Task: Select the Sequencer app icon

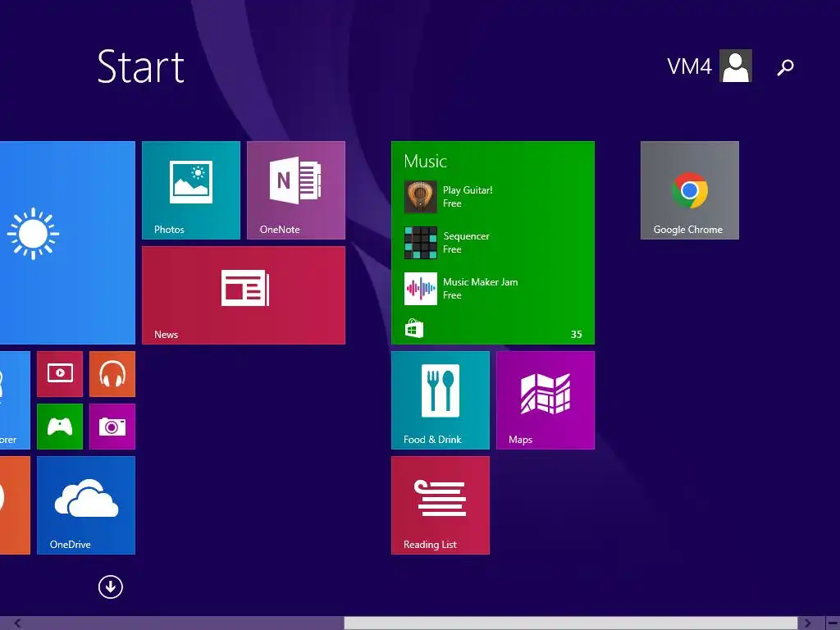Action: click(421, 243)
